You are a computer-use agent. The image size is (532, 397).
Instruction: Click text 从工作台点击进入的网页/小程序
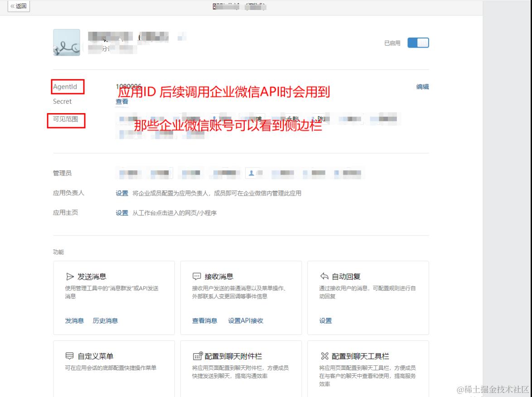coord(174,213)
